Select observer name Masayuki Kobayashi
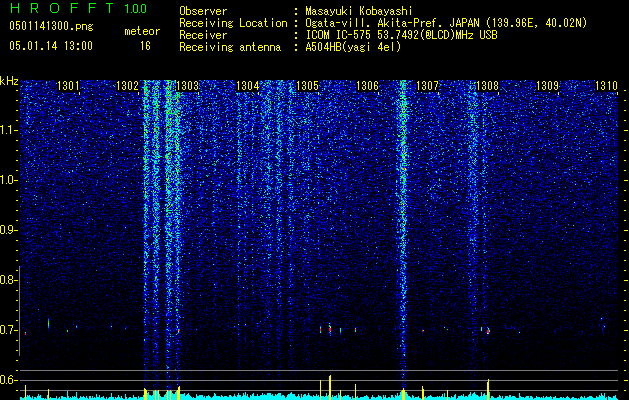Viewport: 629px width, 400px height. [x=358, y=11]
